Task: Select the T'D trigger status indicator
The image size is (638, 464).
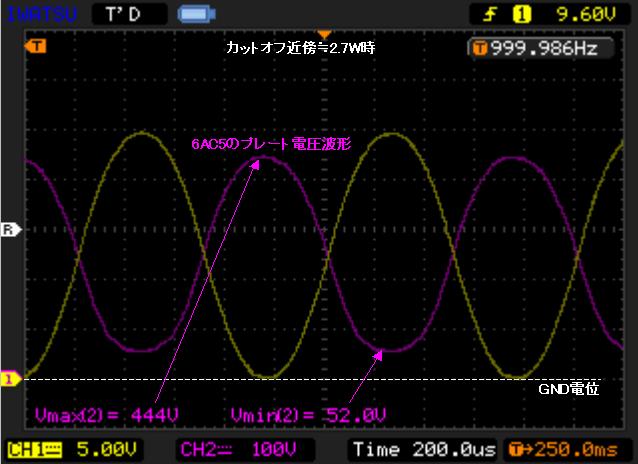Action: pos(130,14)
